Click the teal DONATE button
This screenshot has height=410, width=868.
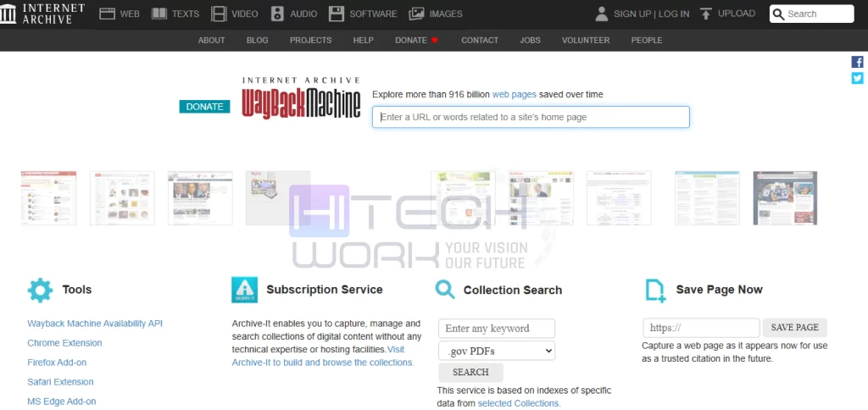205,107
